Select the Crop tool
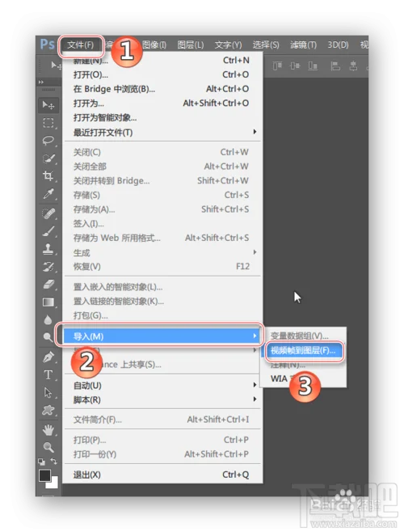Screen dimensions: 404x532 coord(48,175)
